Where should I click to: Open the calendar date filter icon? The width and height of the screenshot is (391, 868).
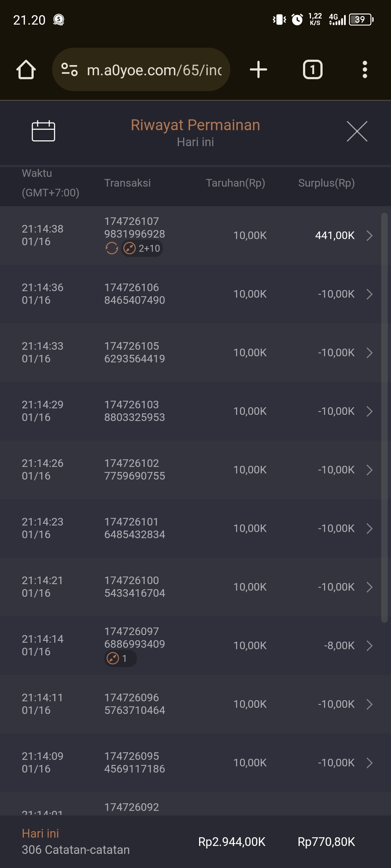coord(43,131)
